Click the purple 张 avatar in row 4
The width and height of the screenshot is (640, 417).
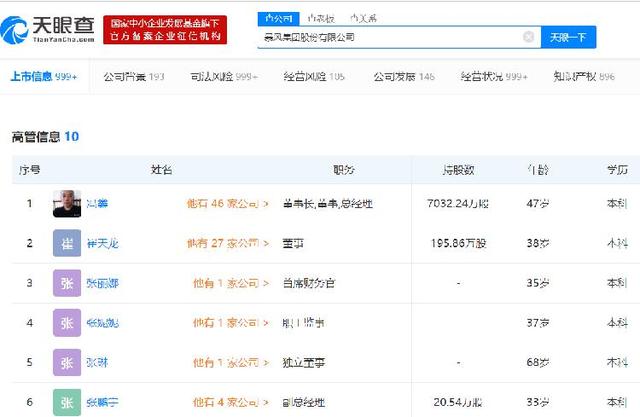pyautogui.click(x=67, y=323)
